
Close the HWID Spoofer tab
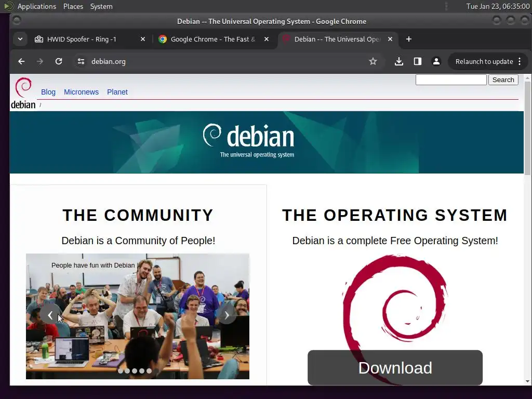tap(143, 39)
